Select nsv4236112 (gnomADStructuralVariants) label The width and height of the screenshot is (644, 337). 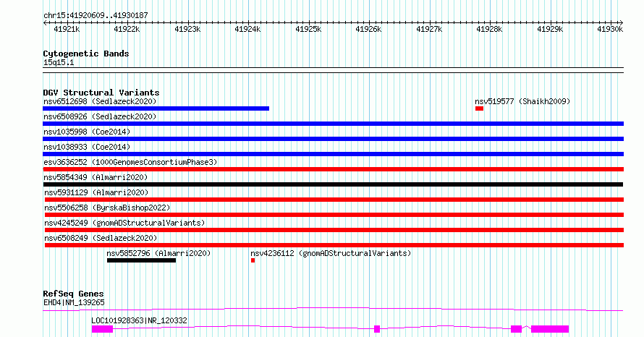[x=331, y=253]
